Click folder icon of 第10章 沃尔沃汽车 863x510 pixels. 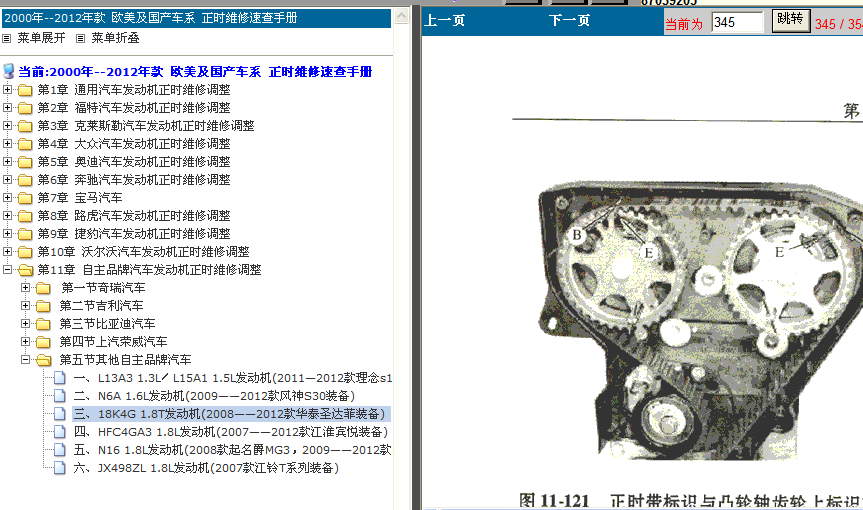pyautogui.click(x=25, y=253)
